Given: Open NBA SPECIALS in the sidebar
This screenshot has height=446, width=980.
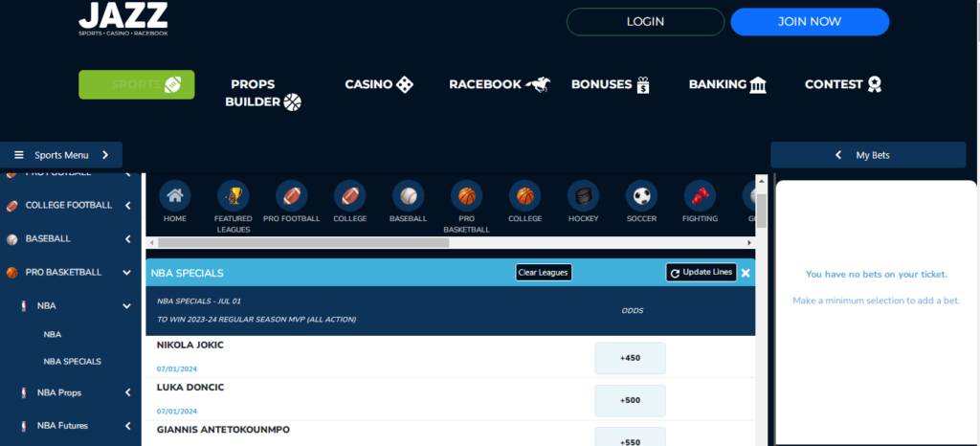Looking at the screenshot, I should (73, 362).
